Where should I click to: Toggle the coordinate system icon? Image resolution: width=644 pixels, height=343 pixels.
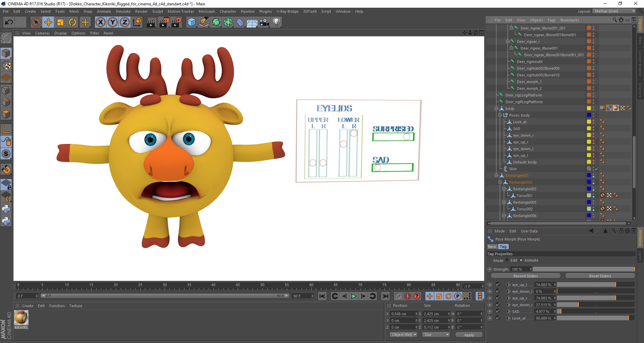point(137,22)
